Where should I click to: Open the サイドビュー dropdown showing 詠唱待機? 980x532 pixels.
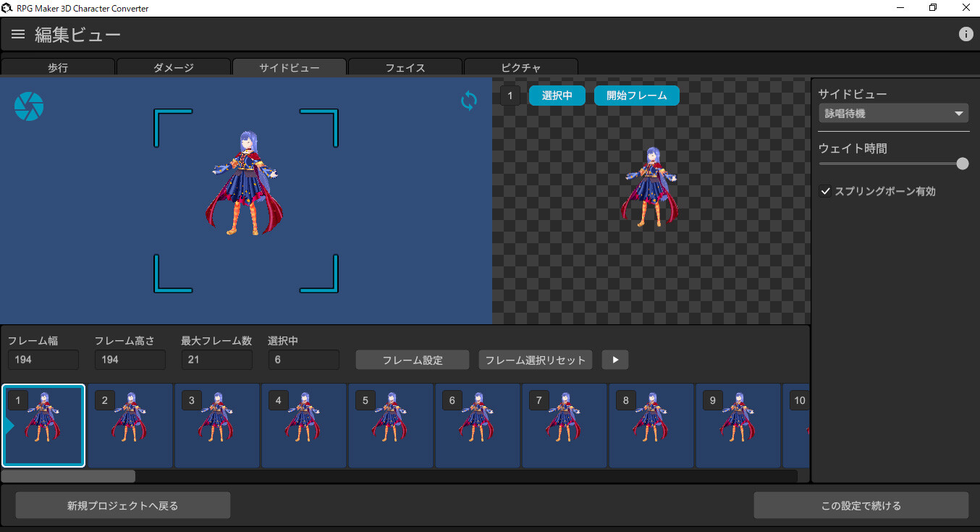tap(893, 113)
